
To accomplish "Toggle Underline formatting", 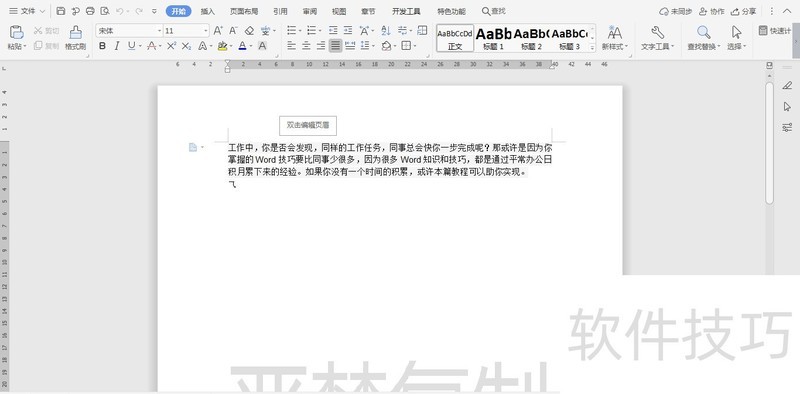I will coord(132,46).
